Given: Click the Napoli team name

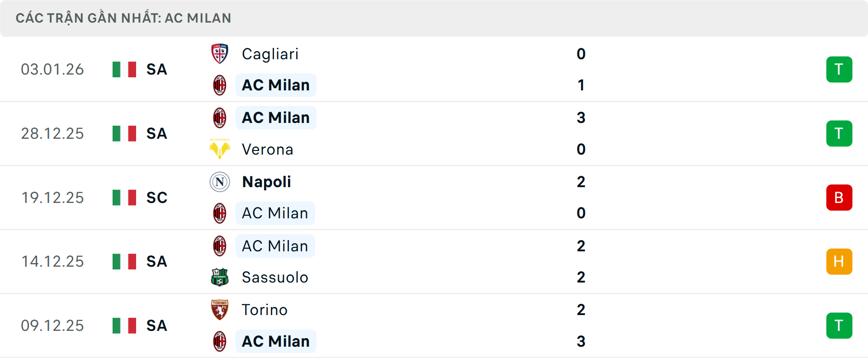Looking at the screenshot, I should point(266,182).
